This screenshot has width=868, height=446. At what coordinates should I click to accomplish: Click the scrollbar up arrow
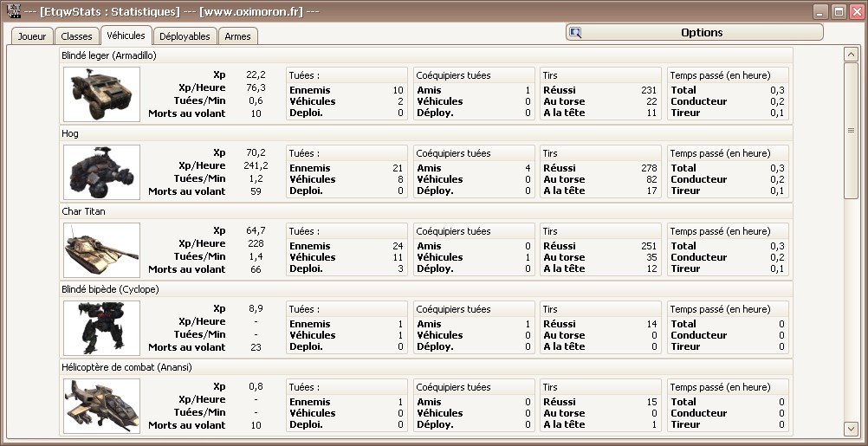pyautogui.click(x=851, y=55)
